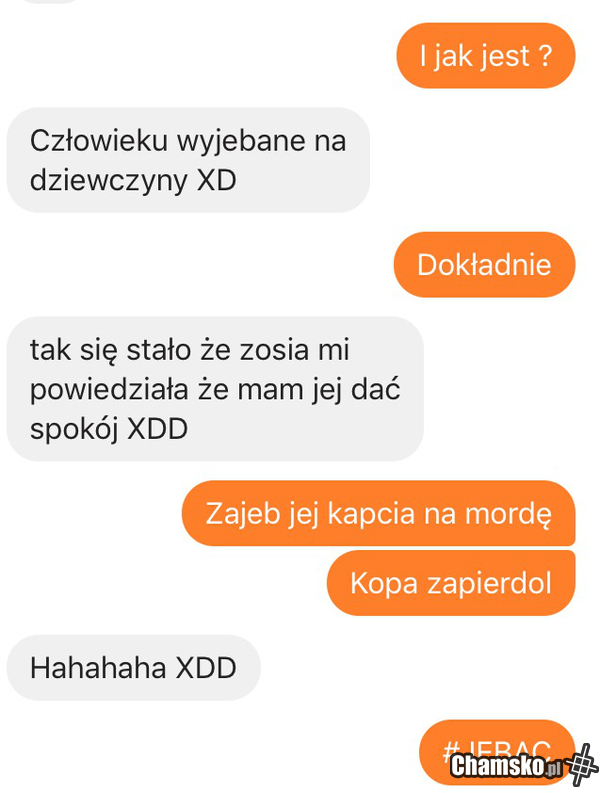The height and width of the screenshot is (793, 600).
Task: Tap the message about zosia
Action: coord(215,389)
